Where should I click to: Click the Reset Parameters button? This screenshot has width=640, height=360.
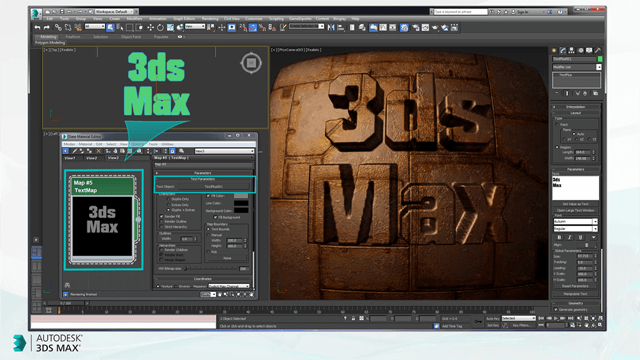[576, 286]
